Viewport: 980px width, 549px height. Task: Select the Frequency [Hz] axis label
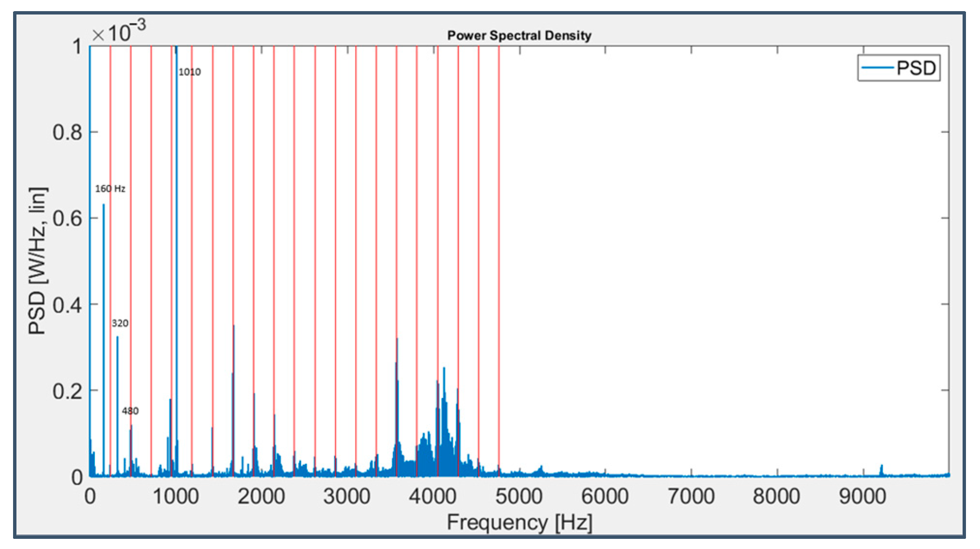519,523
